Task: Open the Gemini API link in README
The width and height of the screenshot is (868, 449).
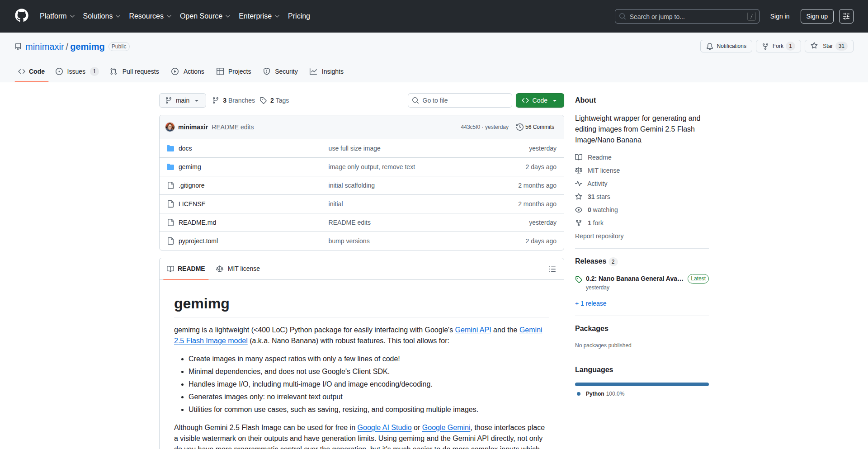Action: 472,330
